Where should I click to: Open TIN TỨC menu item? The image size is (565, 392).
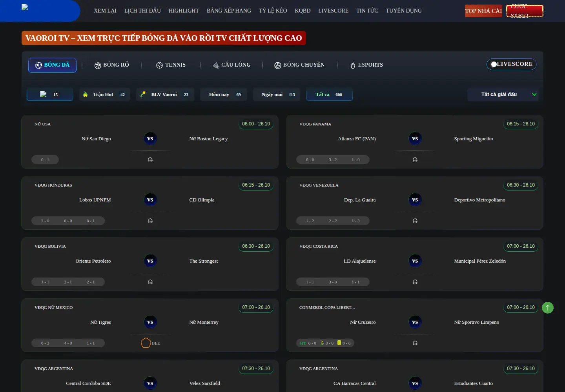(367, 11)
